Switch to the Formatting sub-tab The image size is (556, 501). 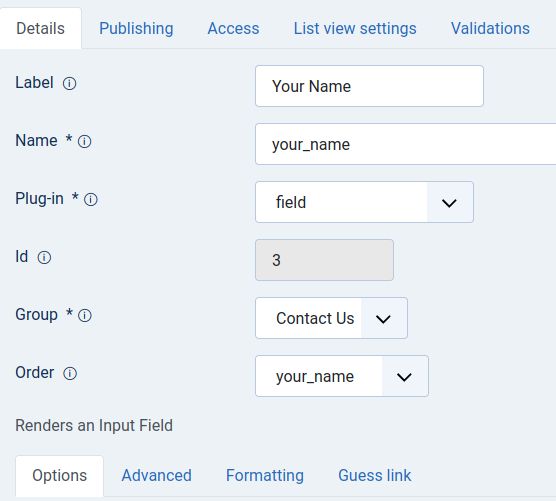coord(265,475)
